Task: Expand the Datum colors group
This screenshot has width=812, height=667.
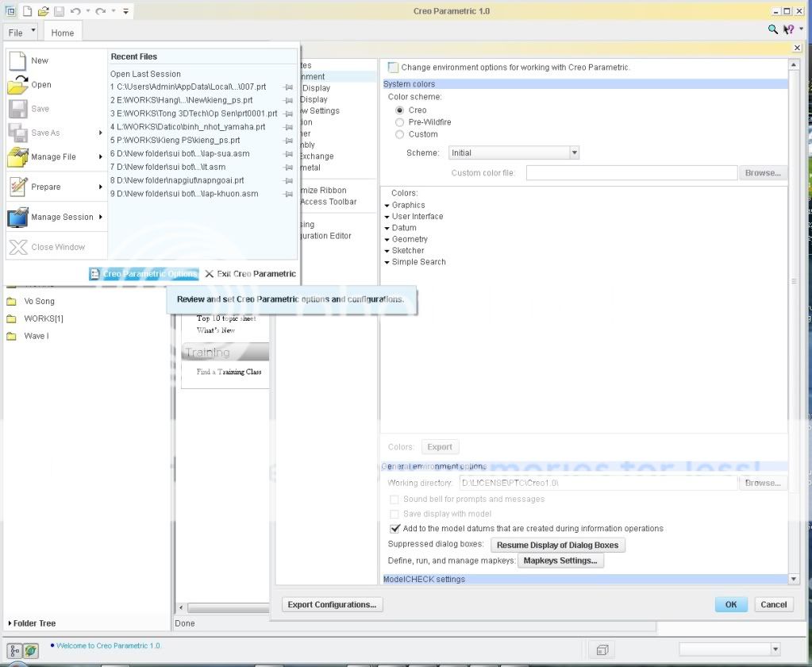Action: tap(387, 229)
